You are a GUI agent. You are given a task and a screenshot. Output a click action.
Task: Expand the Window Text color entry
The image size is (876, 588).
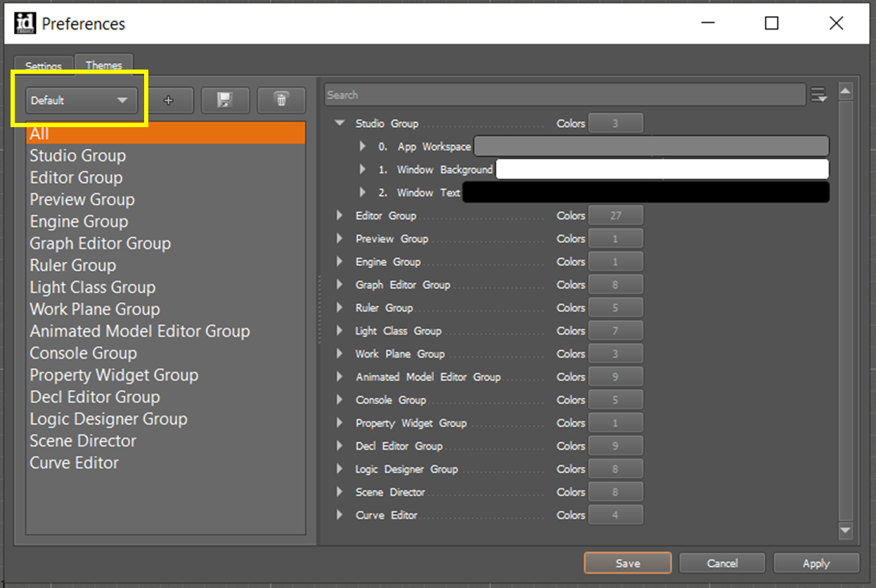(x=363, y=192)
